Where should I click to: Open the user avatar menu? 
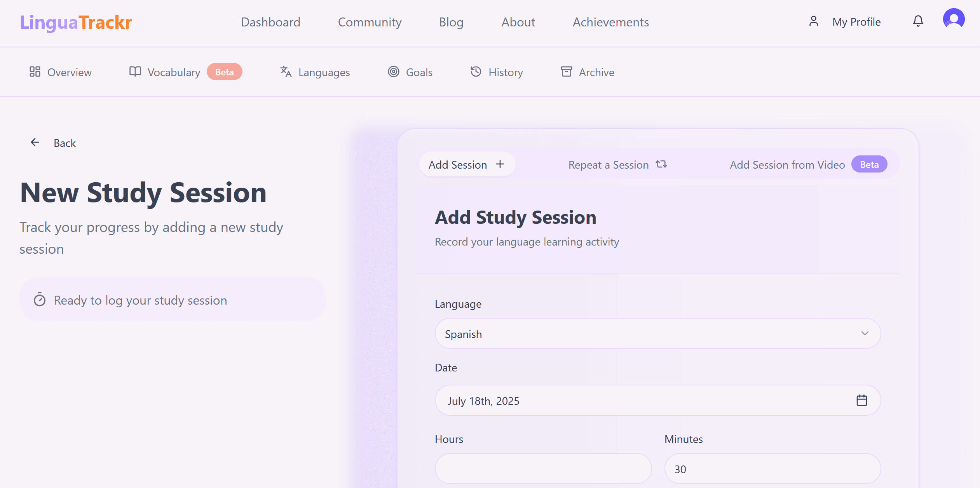coord(954,19)
